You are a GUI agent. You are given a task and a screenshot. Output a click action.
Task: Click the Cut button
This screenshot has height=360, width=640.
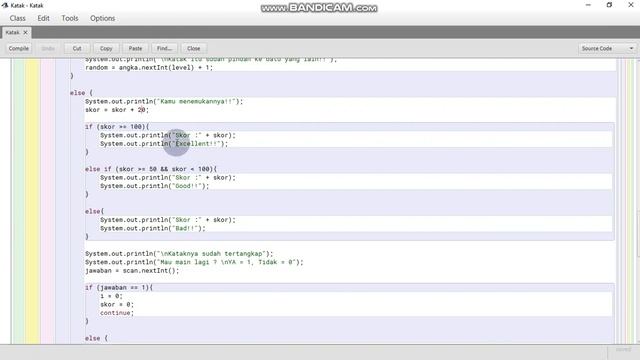click(77, 48)
